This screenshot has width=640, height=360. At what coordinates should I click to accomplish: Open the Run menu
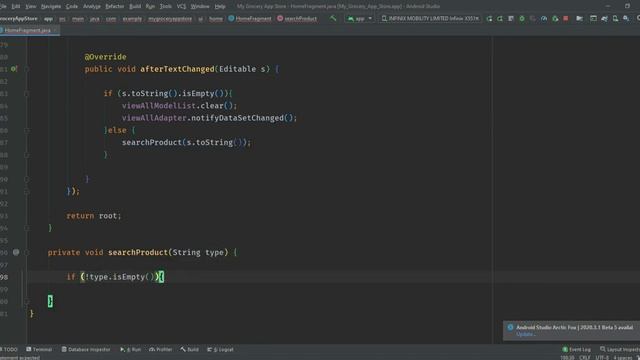(x=150, y=6)
